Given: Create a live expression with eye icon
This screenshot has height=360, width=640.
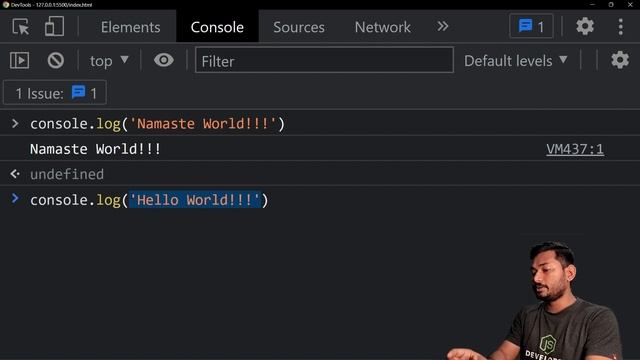Looking at the screenshot, I should [164, 60].
